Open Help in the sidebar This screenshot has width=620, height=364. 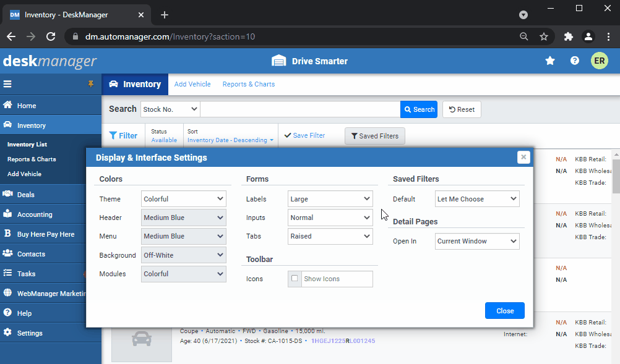pyautogui.click(x=43, y=313)
